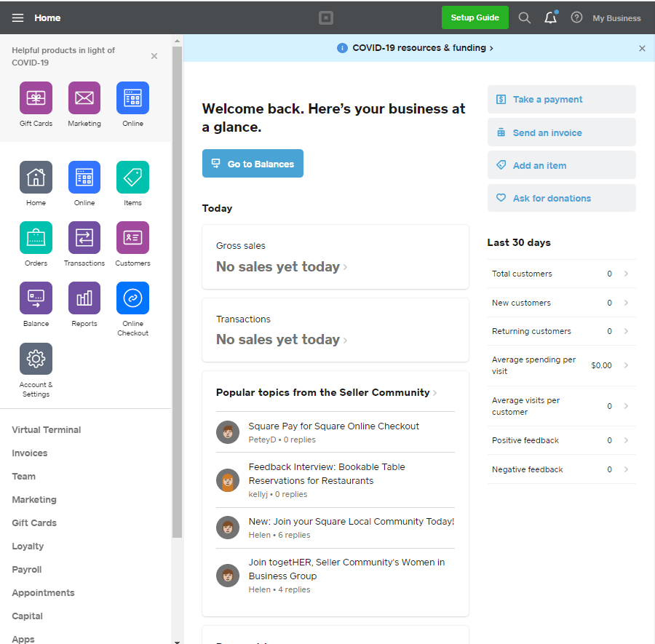Click Go to Balances button
Image resolution: width=655 pixels, height=644 pixels.
[x=253, y=163]
